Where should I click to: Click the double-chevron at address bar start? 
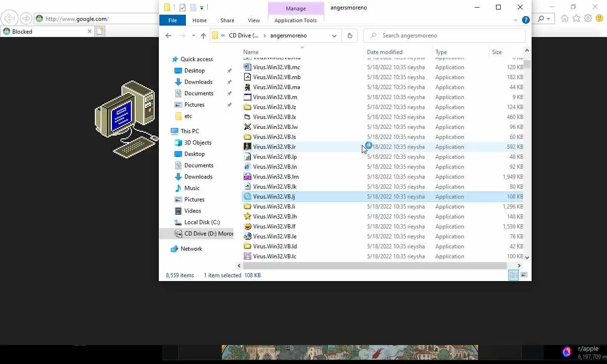(223, 36)
